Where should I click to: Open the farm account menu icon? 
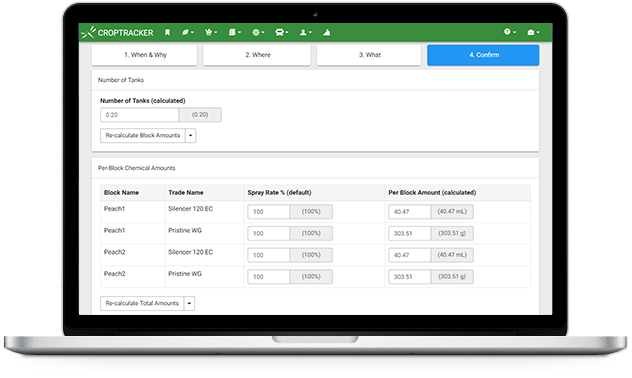pyautogui.click(x=533, y=32)
